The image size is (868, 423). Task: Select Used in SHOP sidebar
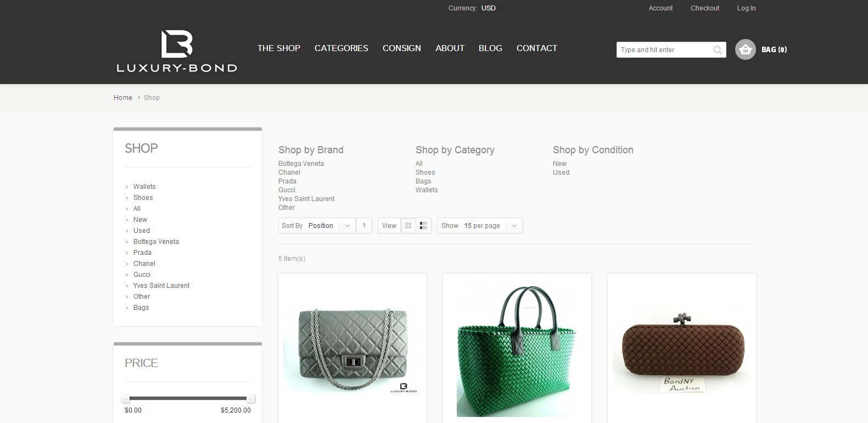[142, 231]
